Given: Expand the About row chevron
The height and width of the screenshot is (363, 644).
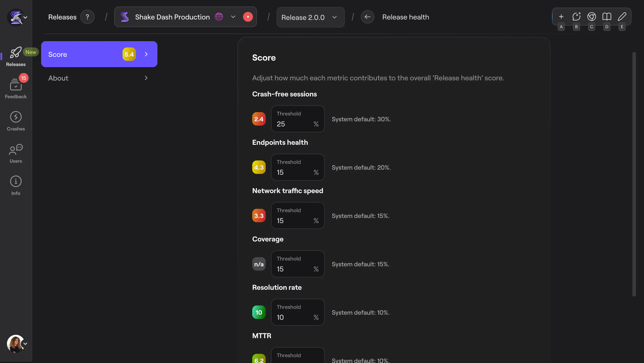Looking at the screenshot, I should pos(146,78).
